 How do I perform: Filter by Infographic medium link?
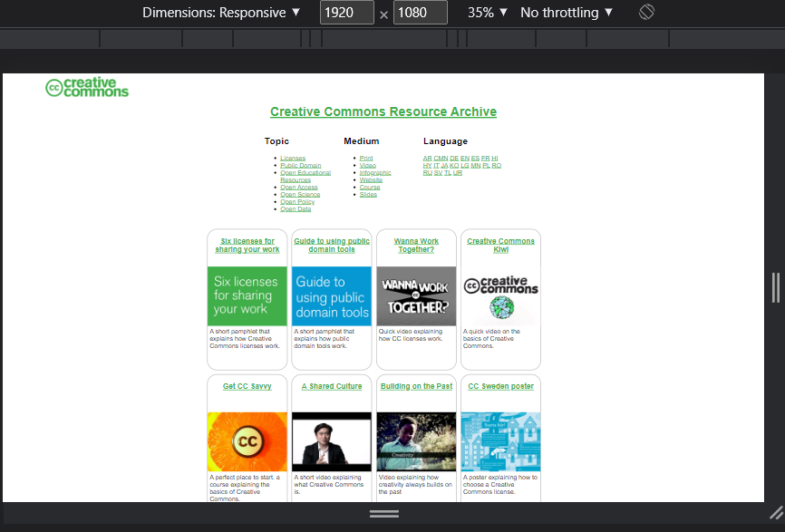(x=375, y=173)
